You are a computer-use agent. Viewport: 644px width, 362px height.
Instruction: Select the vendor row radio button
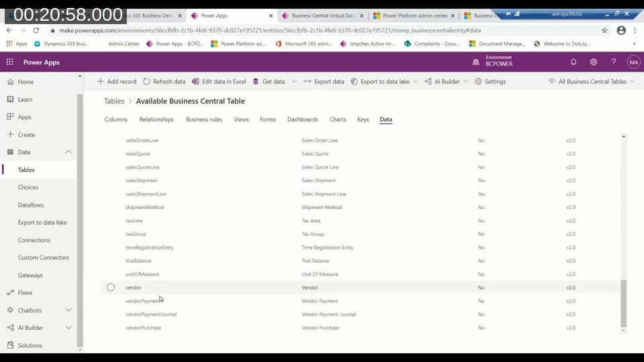click(x=111, y=288)
